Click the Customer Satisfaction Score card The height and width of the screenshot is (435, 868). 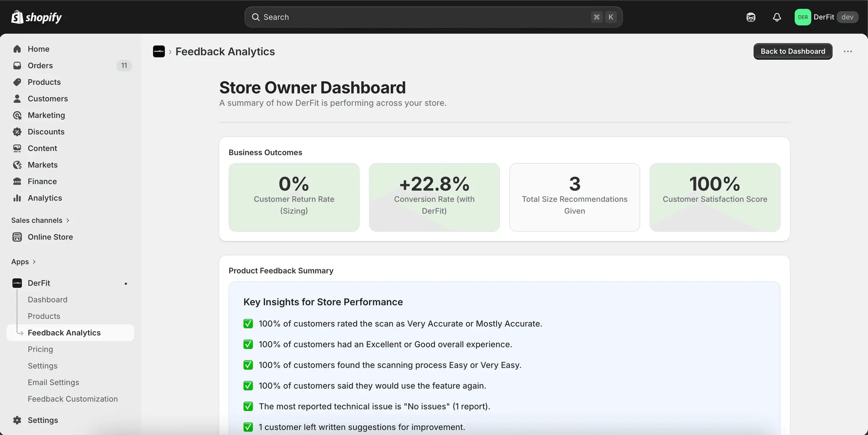tap(715, 197)
